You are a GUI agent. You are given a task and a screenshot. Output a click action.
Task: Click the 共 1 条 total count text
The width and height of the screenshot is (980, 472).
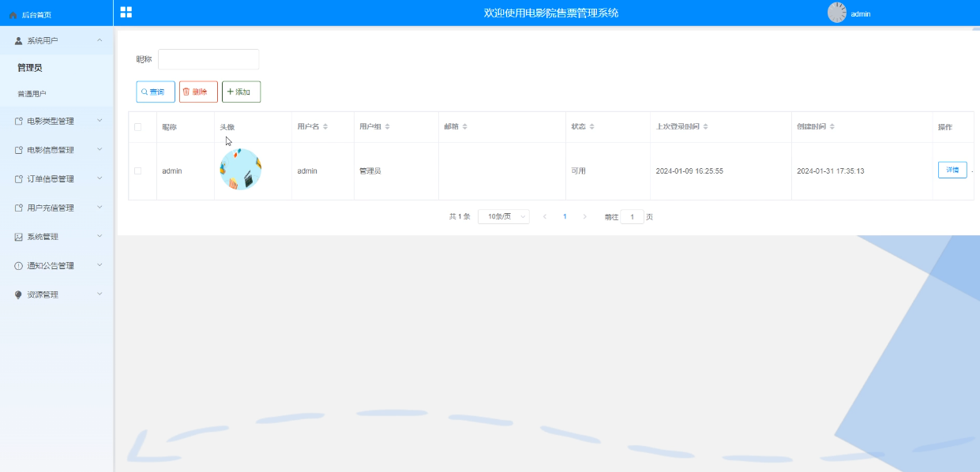tap(460, 216)
